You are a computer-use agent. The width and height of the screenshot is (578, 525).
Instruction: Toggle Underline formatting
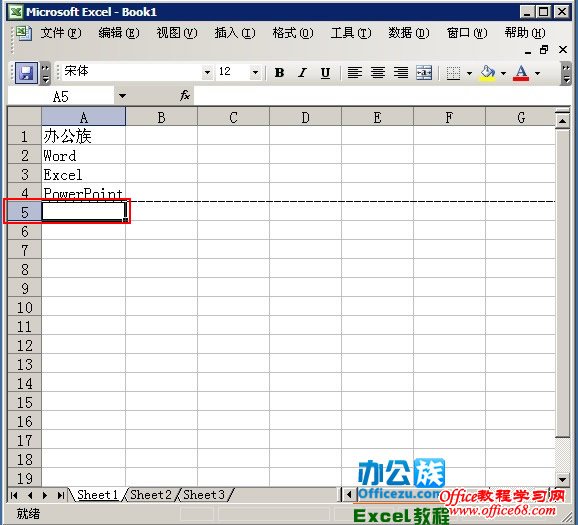click(x=325, y=73)
